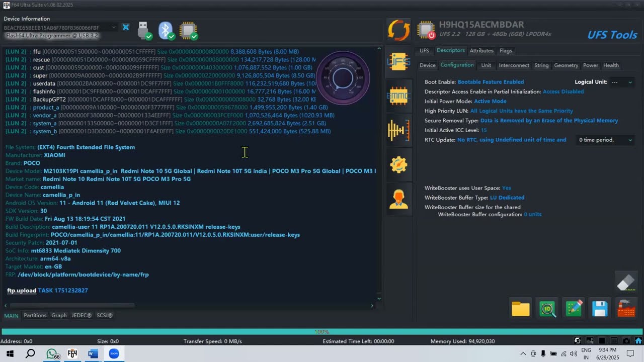The width and height of the screenshot is (644, 362).
Task: Switch to the Flags tab
Action: [x=506, y=51]
